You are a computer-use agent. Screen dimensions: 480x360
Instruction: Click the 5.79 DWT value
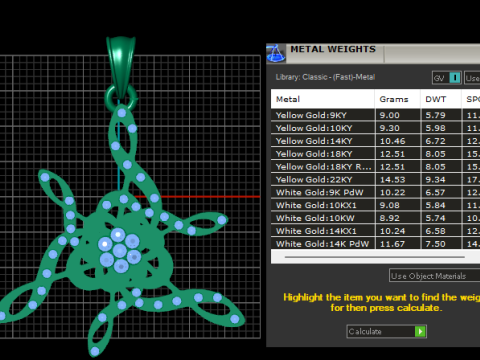(435, 115)
